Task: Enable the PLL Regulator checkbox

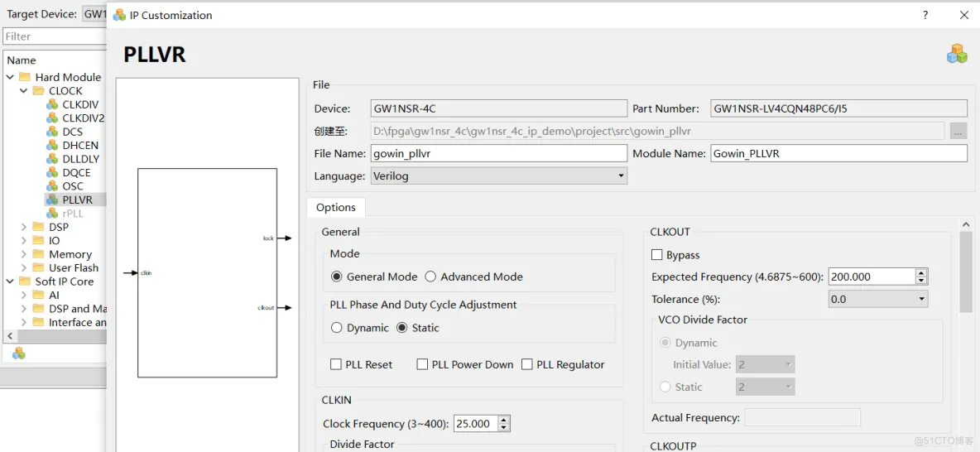Action: 526,364
